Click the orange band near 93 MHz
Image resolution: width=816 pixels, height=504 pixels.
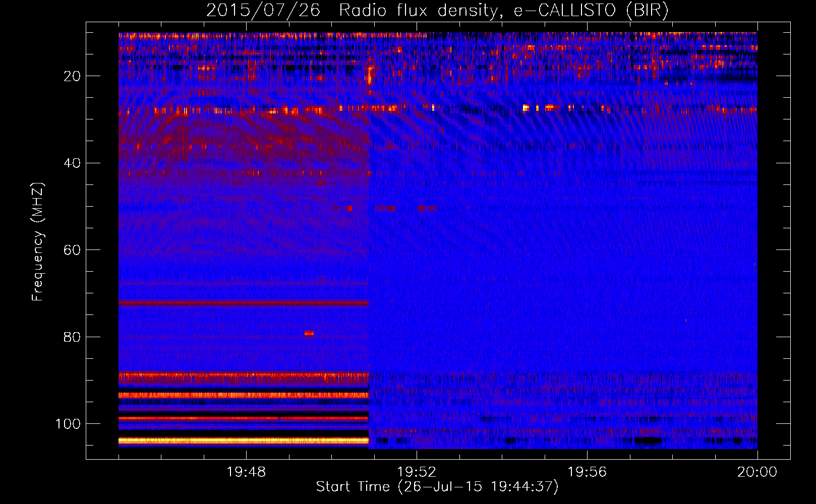[x=244, y=395]
